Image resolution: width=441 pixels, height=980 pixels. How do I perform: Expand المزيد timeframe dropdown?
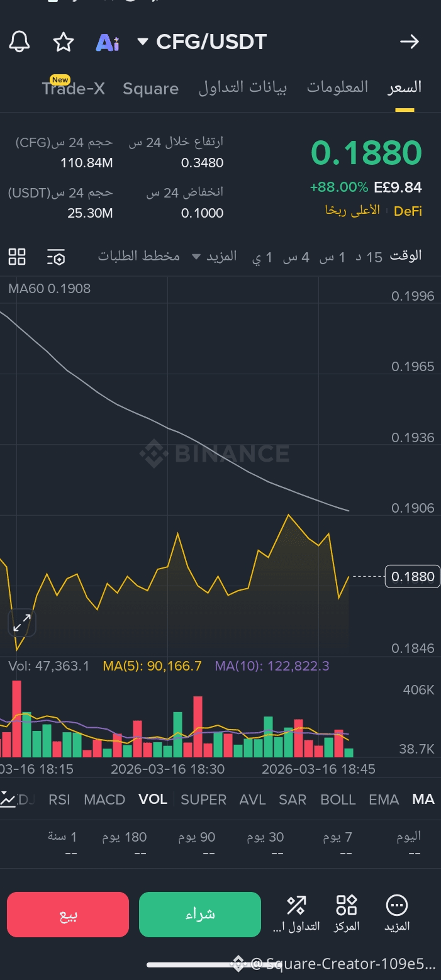(215, 256)
